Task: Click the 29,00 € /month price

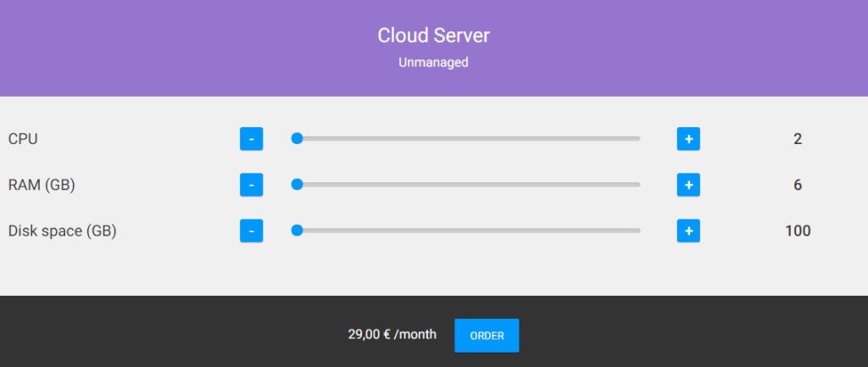Action: click(x=392, y=334)
